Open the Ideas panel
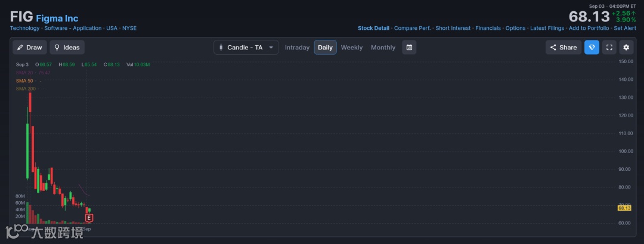This screenshot has height=244, width=644. click(x=67, y=48)
